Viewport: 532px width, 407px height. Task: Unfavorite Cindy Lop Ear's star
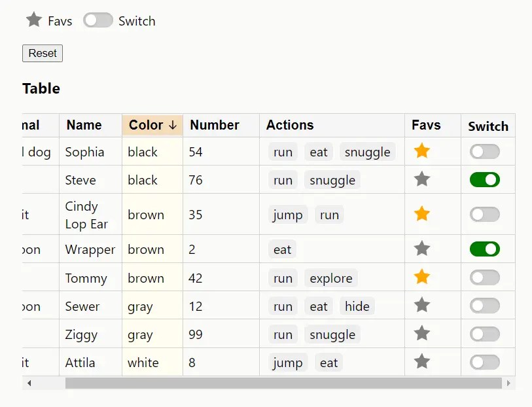click(422, 214)
